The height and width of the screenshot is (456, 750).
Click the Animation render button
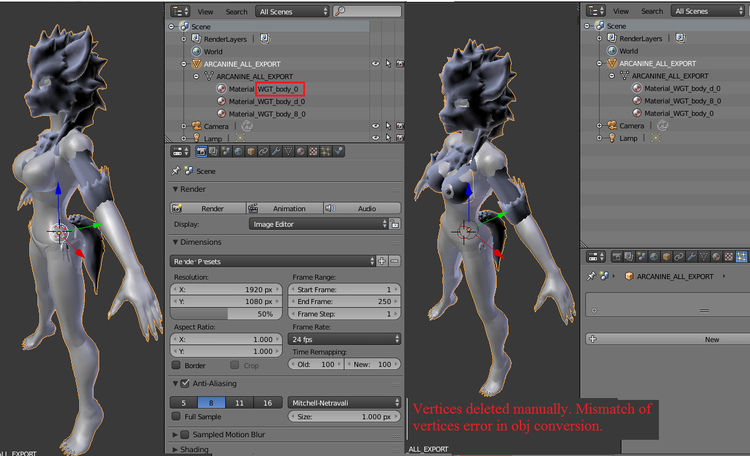coord(285,209)
